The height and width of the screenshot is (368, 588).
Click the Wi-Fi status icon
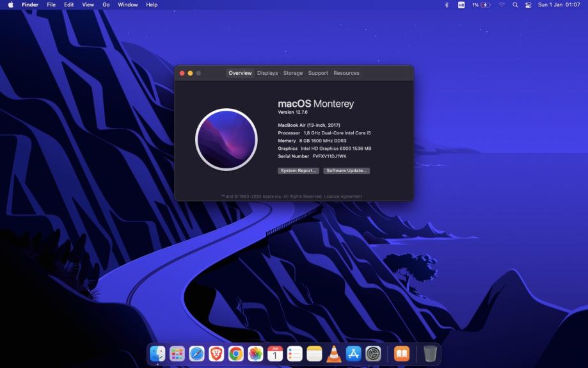coord(502,4)
